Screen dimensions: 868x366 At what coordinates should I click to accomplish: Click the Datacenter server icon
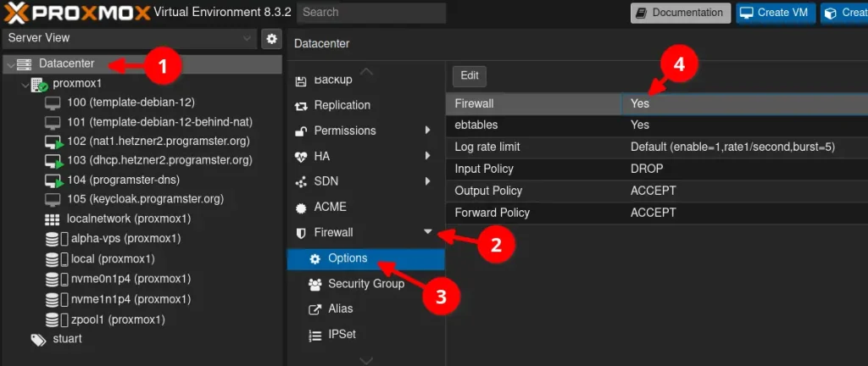(x=25, y=64)
